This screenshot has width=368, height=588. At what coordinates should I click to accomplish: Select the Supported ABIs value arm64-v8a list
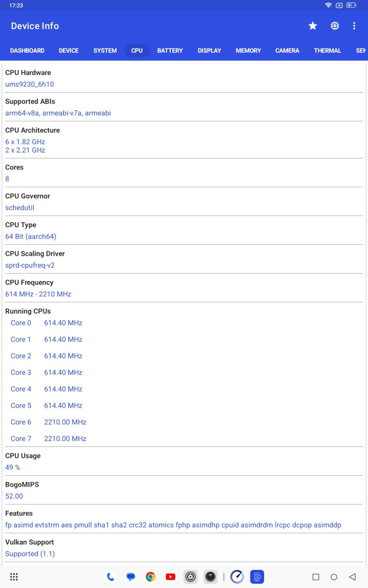pyautogui.click(x=58, y=113)
